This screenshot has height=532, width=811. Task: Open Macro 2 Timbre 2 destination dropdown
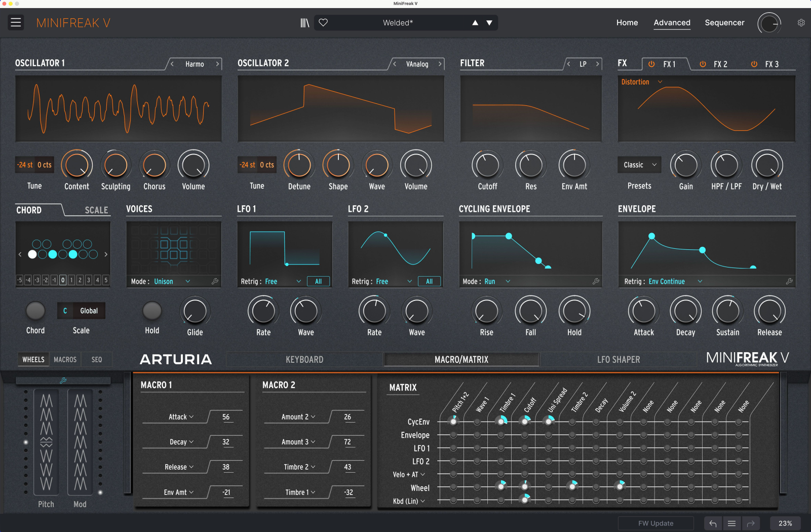pos(299,467)
